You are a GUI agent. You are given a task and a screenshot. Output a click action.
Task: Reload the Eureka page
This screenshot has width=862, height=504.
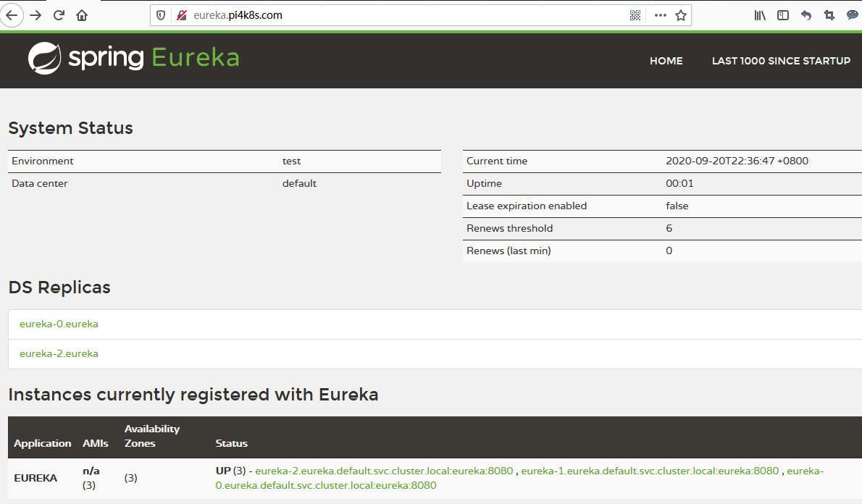pos(59,15)
